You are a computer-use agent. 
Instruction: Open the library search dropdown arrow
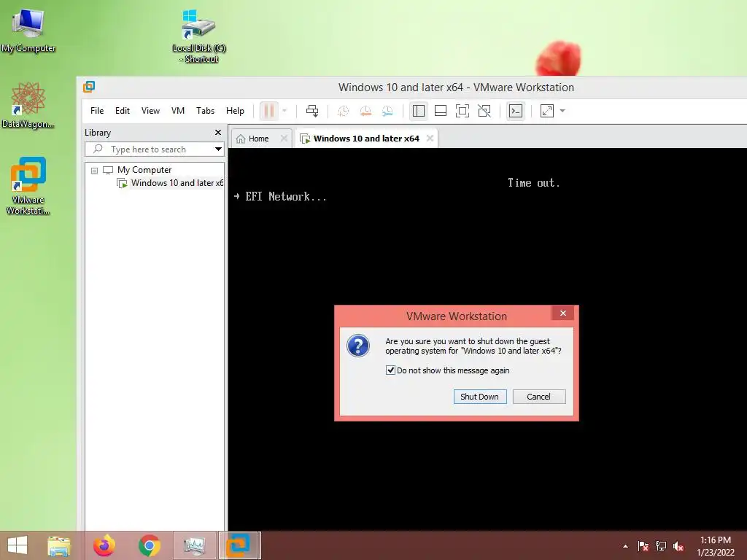click(x=218, y=149)
